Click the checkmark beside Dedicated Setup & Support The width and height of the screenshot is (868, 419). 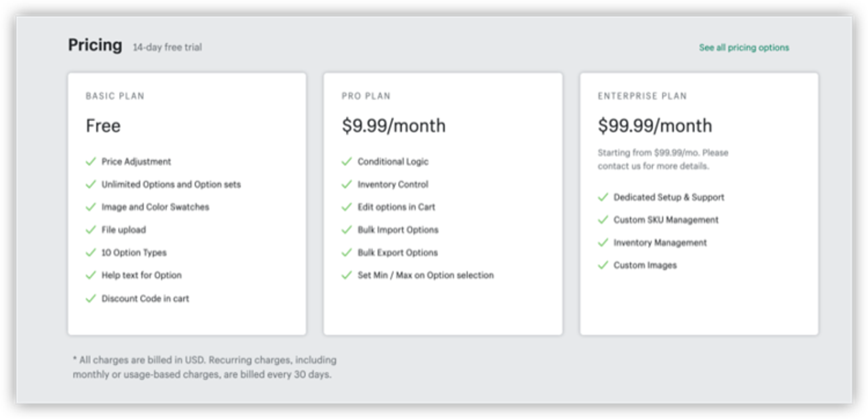(603, 197)
